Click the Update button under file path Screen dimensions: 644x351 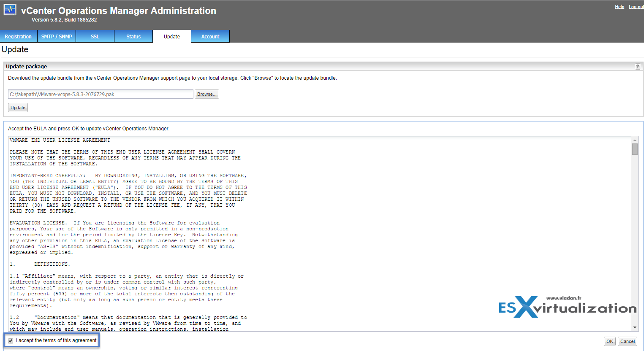(x=18, y=108)
